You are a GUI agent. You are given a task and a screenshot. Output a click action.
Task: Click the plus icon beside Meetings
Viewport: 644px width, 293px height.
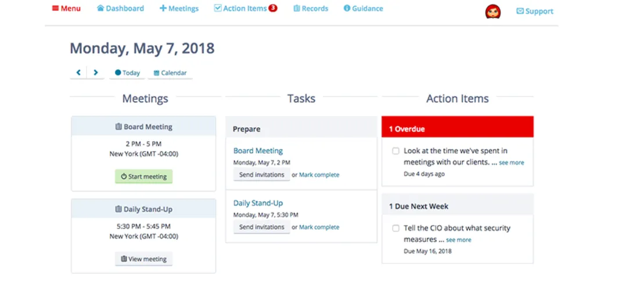click(163, 8)
